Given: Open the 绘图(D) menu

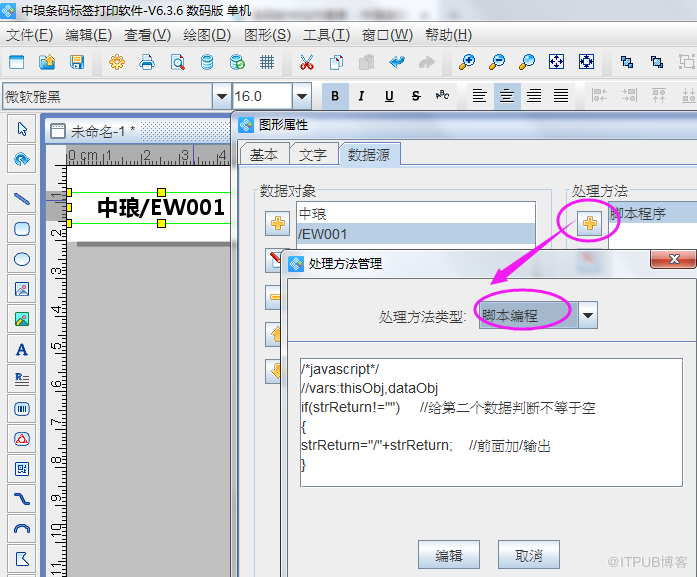Looking at the screenshot, I should point(207,35).
